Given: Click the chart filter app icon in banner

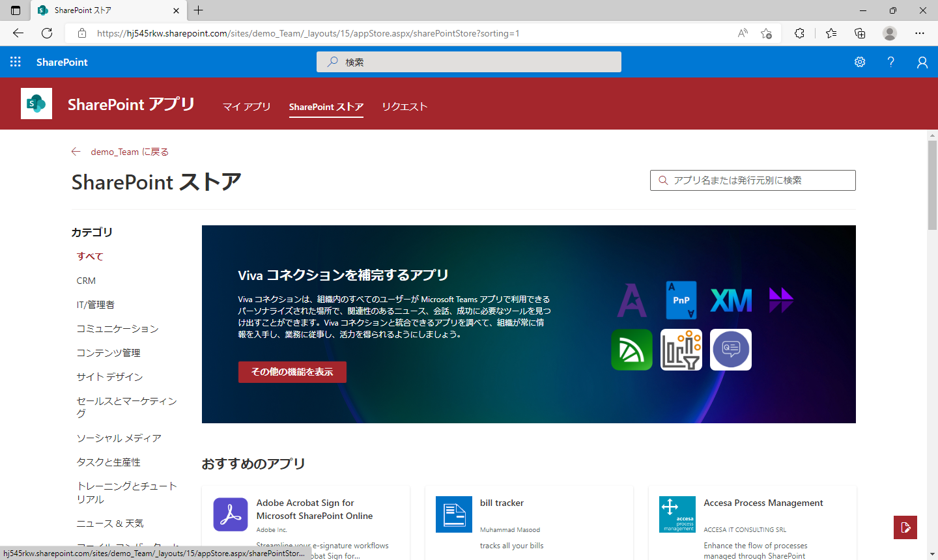Looking at the screenshot, I should point(681,350).
